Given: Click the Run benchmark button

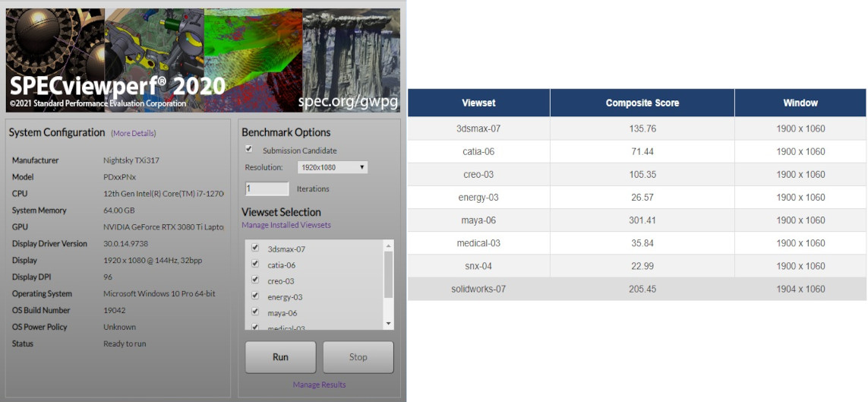Looking at the screenshot, I should [x=280, y=357].
